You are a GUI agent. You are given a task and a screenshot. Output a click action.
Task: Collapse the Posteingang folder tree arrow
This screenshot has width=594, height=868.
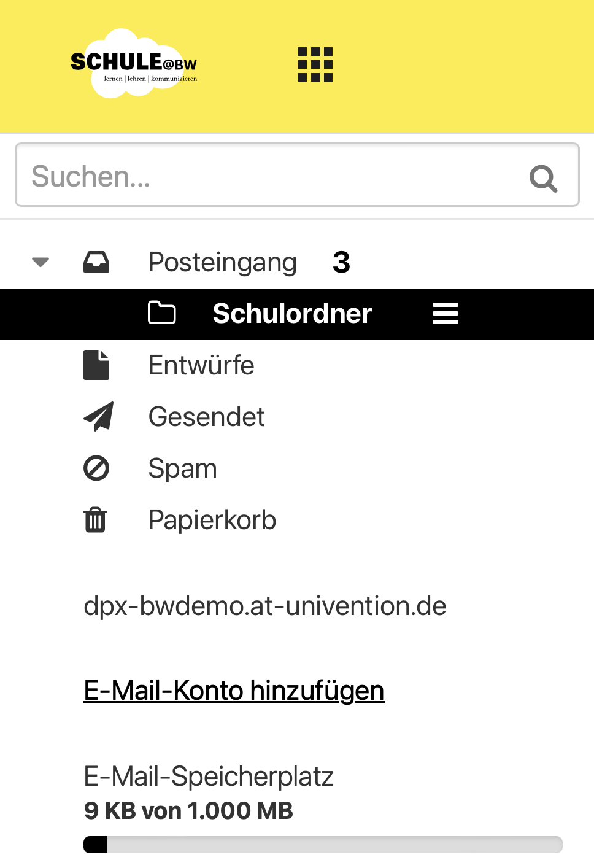tap(40, 262)
